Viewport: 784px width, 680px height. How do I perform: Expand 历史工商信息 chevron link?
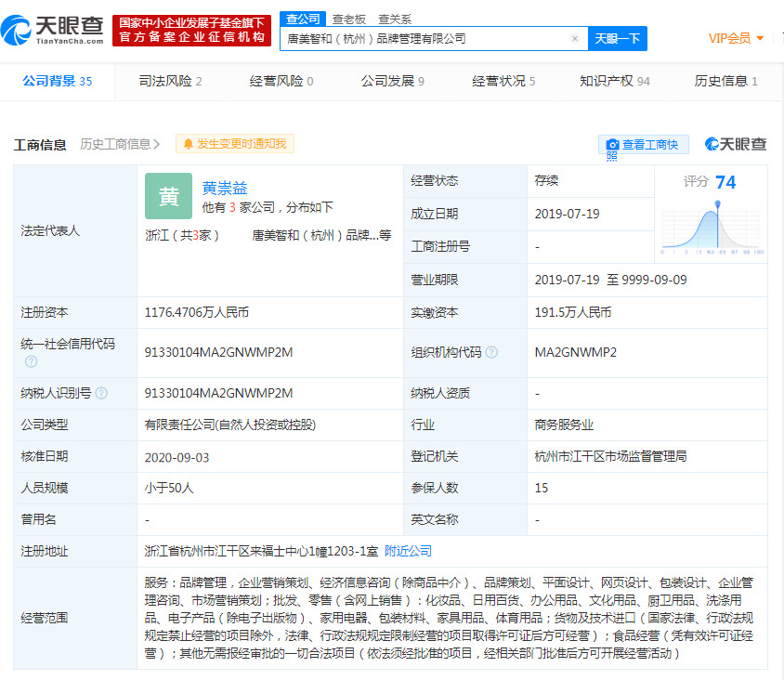click(x=120, y=145)
